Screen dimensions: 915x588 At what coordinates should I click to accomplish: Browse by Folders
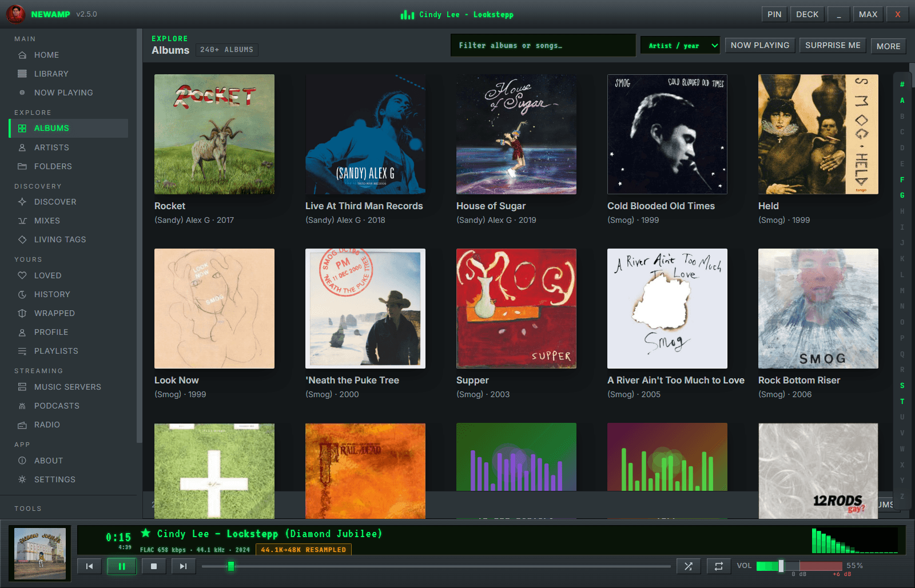pos(68,166)
